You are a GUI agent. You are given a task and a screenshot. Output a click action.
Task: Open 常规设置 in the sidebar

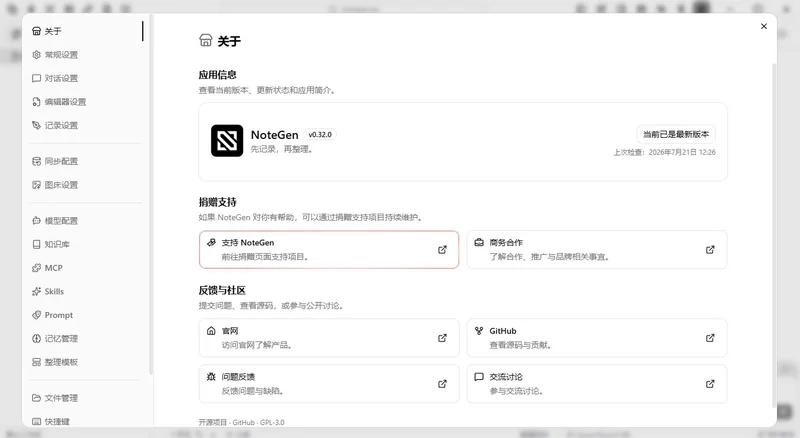pos(85,55)
